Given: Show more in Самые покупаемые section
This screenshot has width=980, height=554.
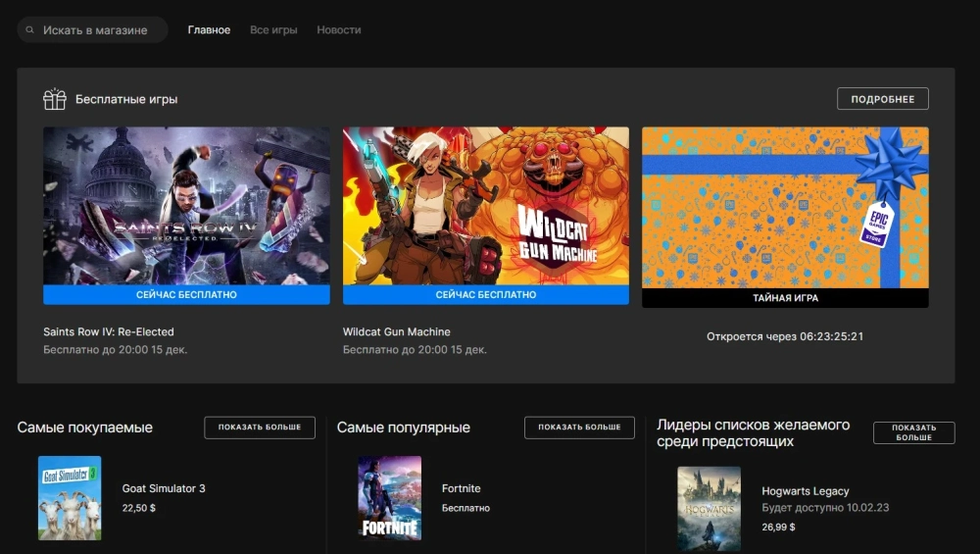Looking at the screenshot, I should [x=260, y=428].
